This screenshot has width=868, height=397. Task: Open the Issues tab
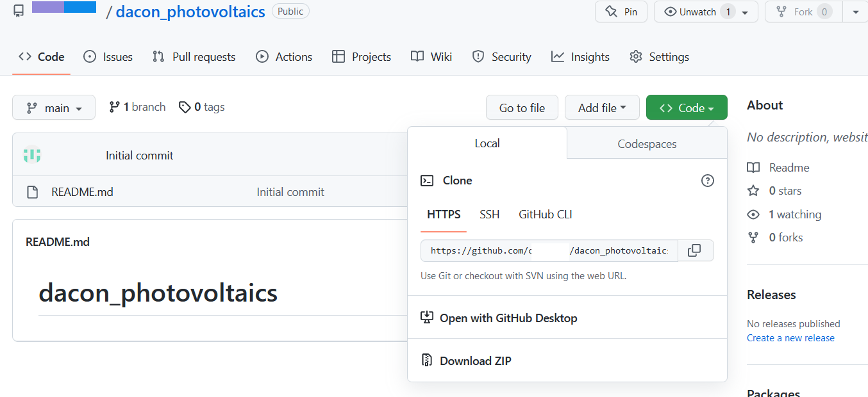click(x=108, y=57)
